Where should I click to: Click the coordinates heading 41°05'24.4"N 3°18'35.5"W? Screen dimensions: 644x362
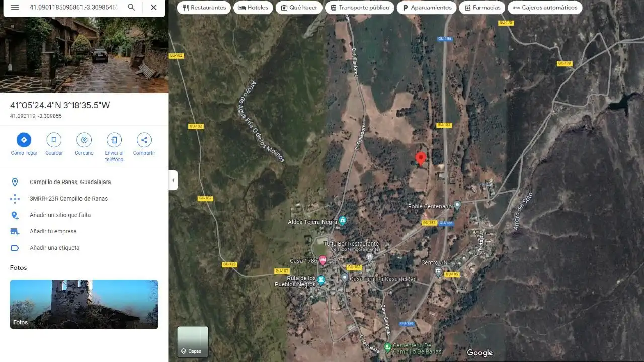tap(60, 105)
